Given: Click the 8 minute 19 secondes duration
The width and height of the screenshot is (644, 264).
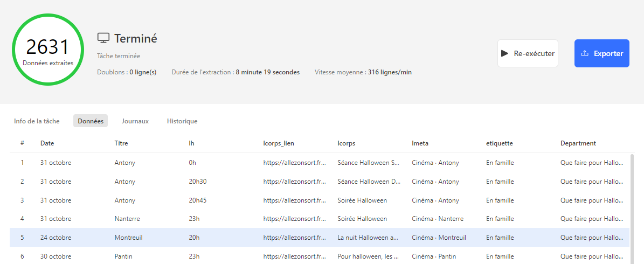Looking at the screenshot, I should pyautogui.click(x=268, y=72).
